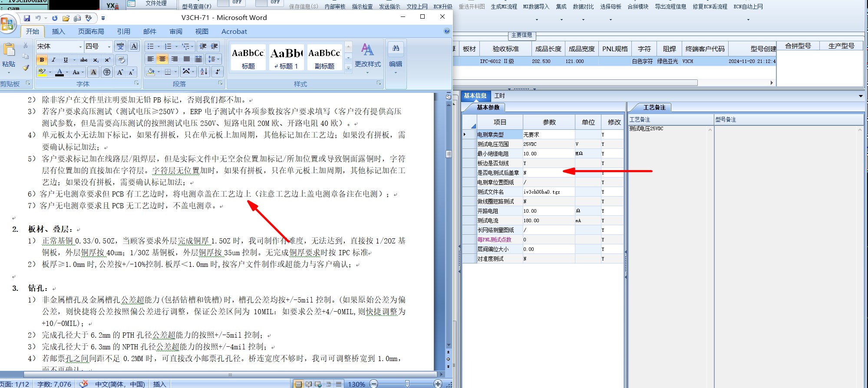The height and width of the screenshot is (388, 868).
Task: Click the 电测章类型 parameter cell 无要求
Action: coord(549,135)
